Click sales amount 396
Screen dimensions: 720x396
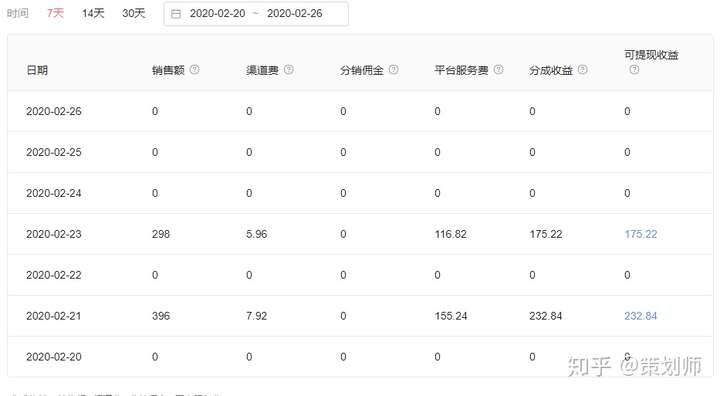(161, 316)
